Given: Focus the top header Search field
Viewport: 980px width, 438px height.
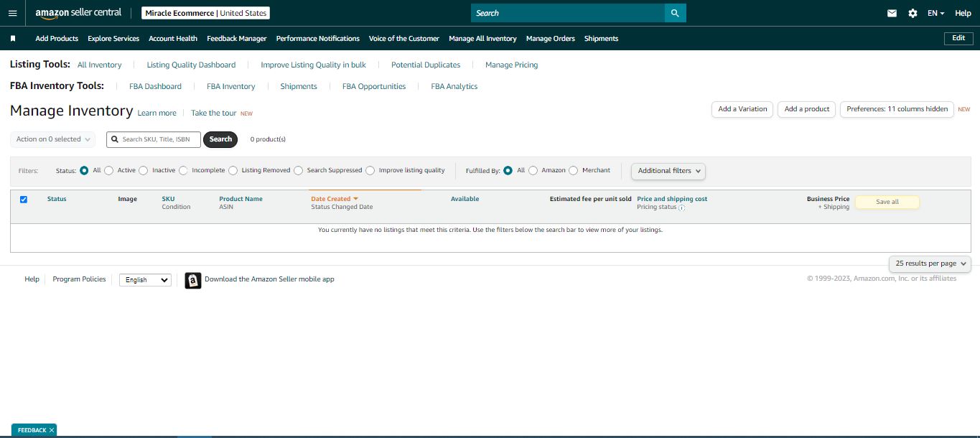Looking at the screenshot, I should point(568,13).
